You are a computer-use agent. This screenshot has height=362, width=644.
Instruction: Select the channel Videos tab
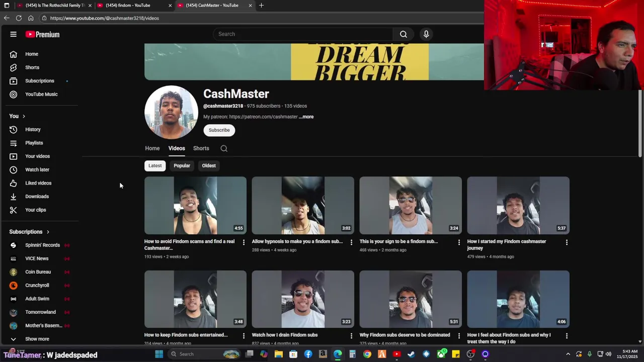pos(177,148)
